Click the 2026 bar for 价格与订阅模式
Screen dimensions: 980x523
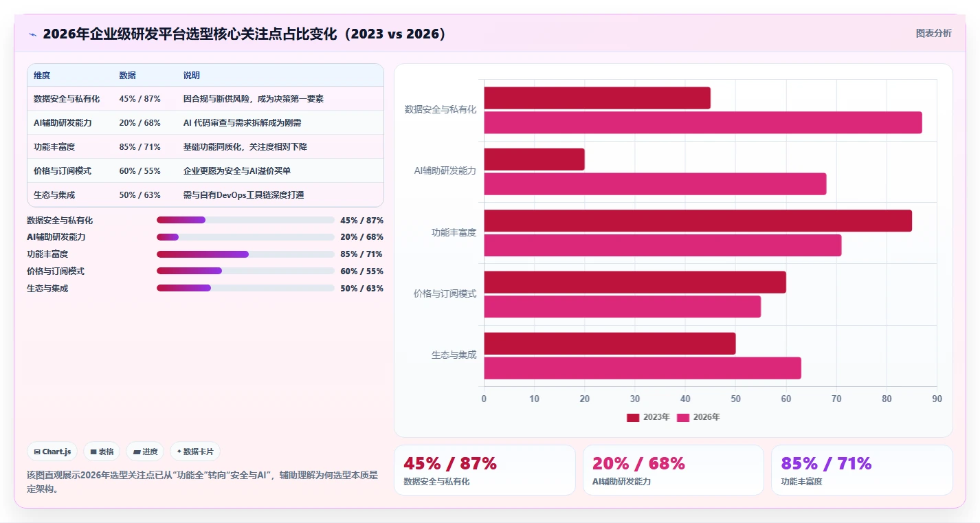(x=622, y=307)
